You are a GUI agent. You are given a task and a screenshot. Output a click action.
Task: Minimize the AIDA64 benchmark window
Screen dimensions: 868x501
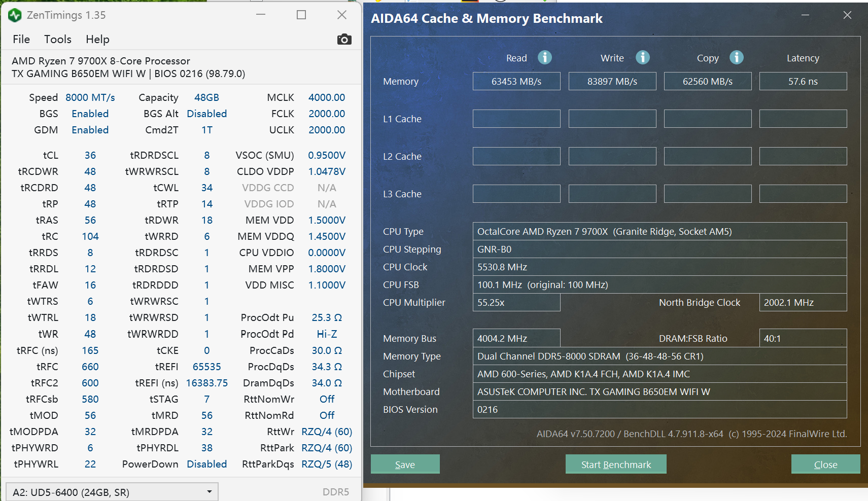click(x=805, y=15)
